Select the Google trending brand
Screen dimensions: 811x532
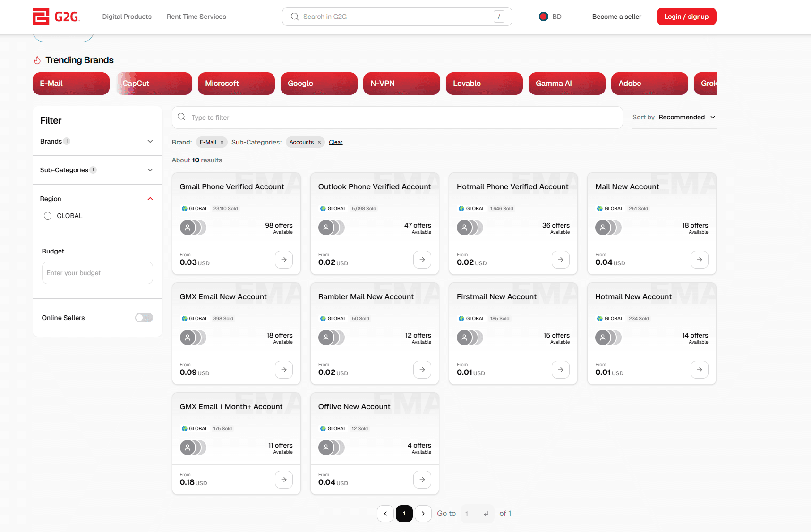(319, 84)
